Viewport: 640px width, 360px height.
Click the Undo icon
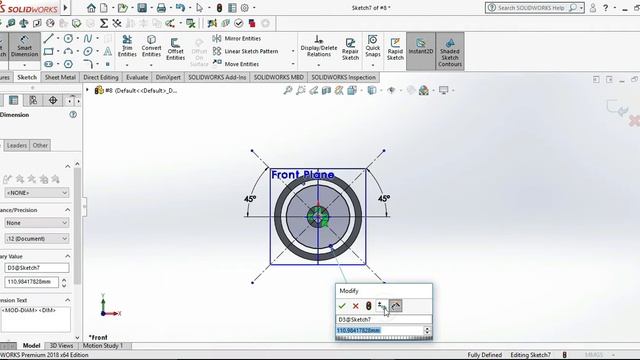(180, 8)
